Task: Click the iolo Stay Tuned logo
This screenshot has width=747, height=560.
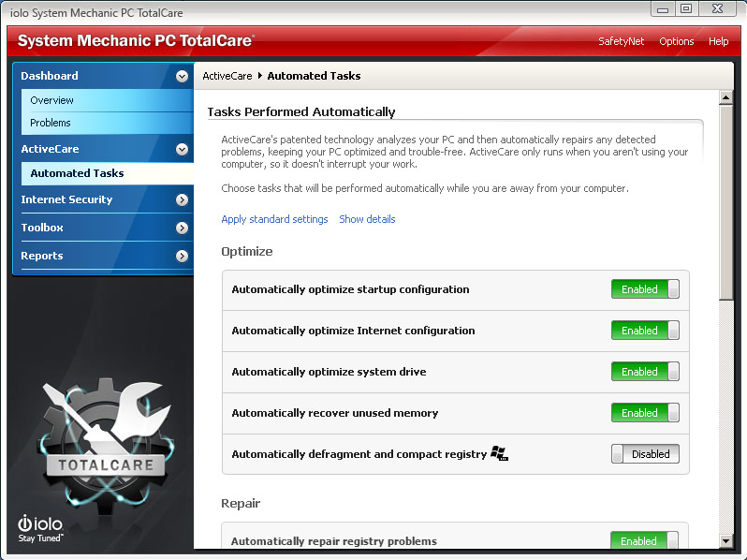Action: click(40, 528)
